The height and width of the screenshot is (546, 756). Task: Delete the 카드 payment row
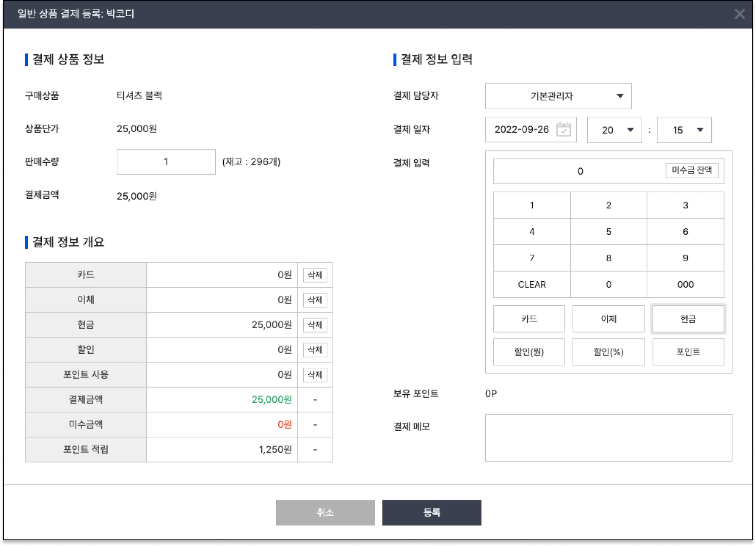(x=315, y=275)
